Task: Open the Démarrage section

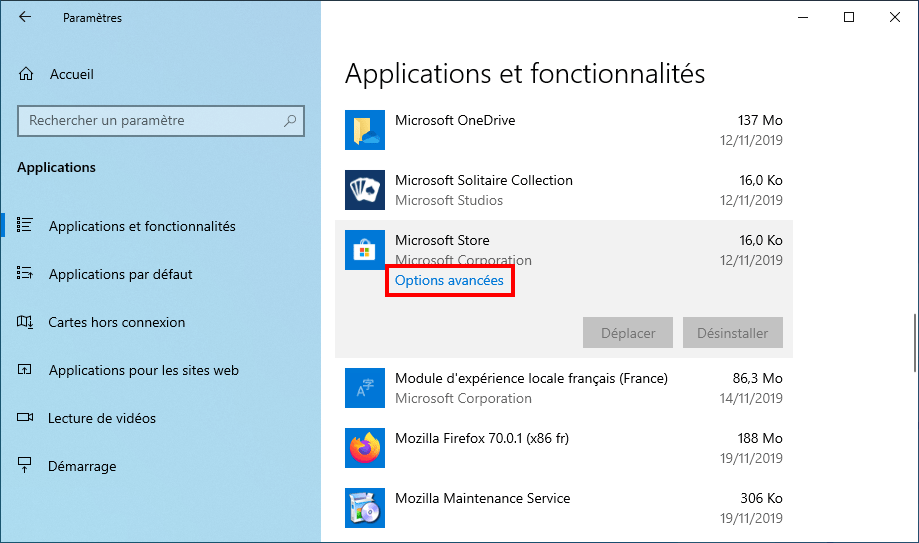Action: point(82,467)
